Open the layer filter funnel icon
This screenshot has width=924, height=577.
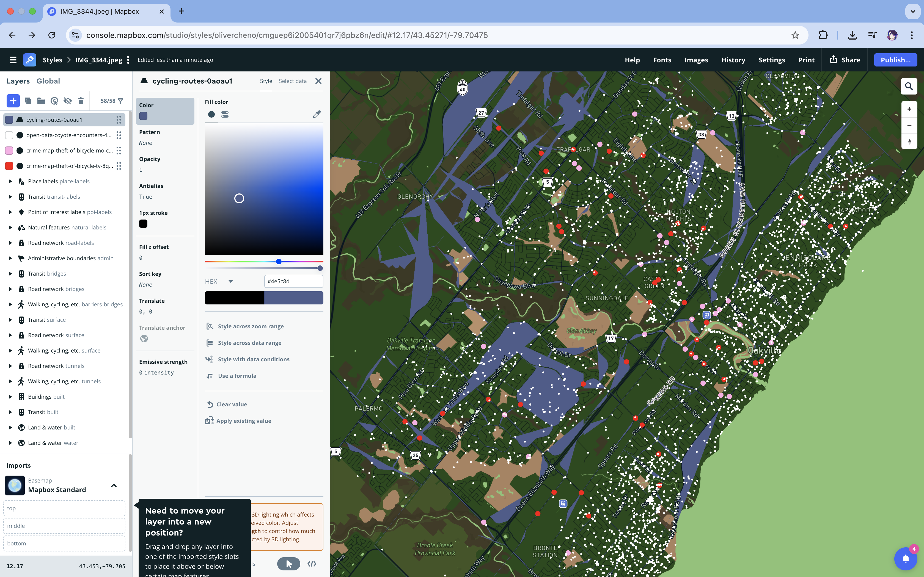121,101
